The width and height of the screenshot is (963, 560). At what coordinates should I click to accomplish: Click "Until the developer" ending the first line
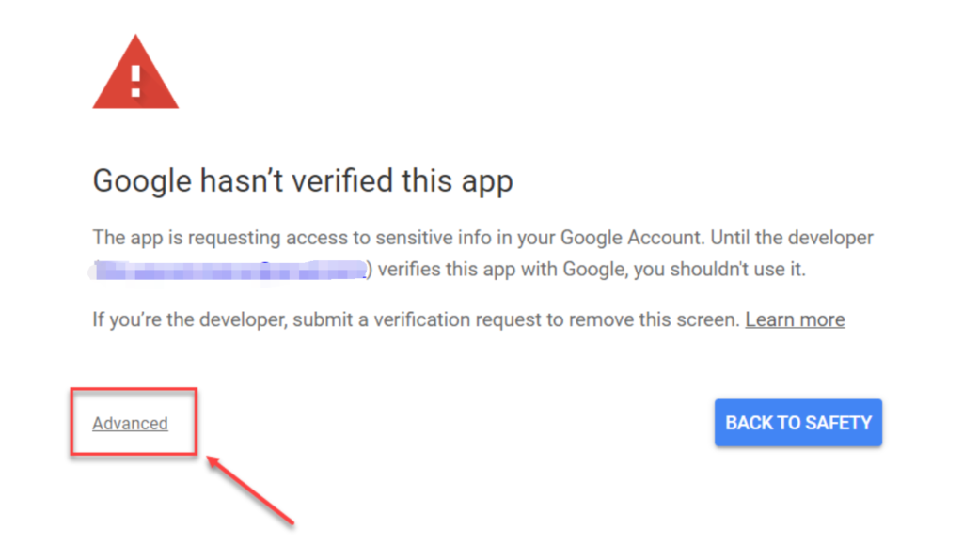tap(792, 238)
